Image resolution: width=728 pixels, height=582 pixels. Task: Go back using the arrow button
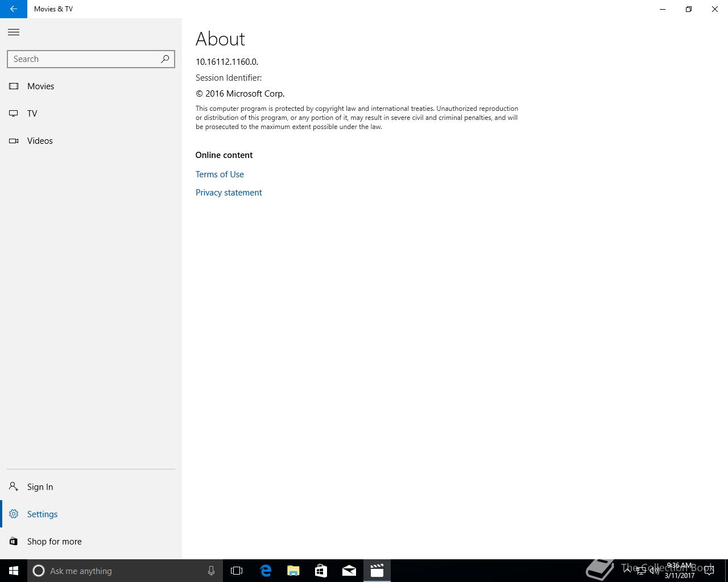pos(13,9)
